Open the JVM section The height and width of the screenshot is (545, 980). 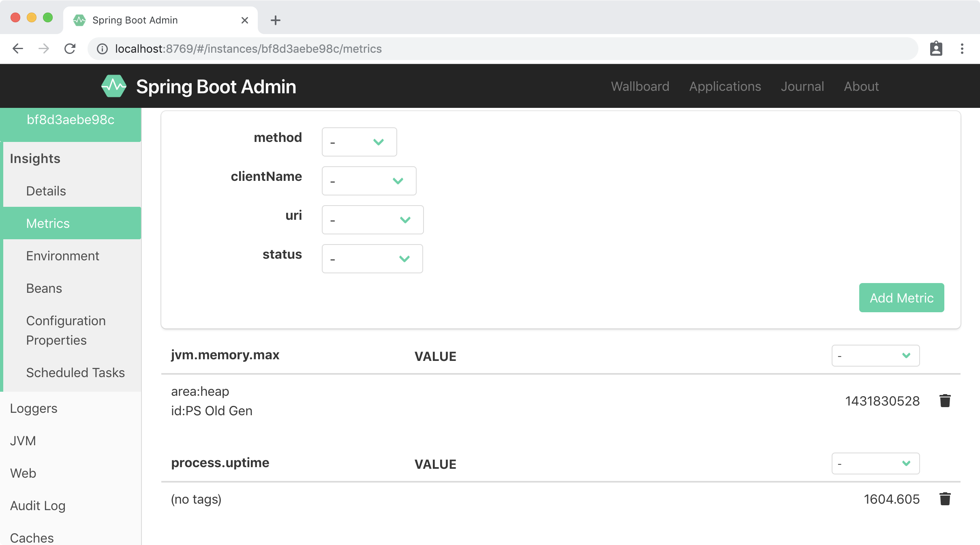click(71, 441)
